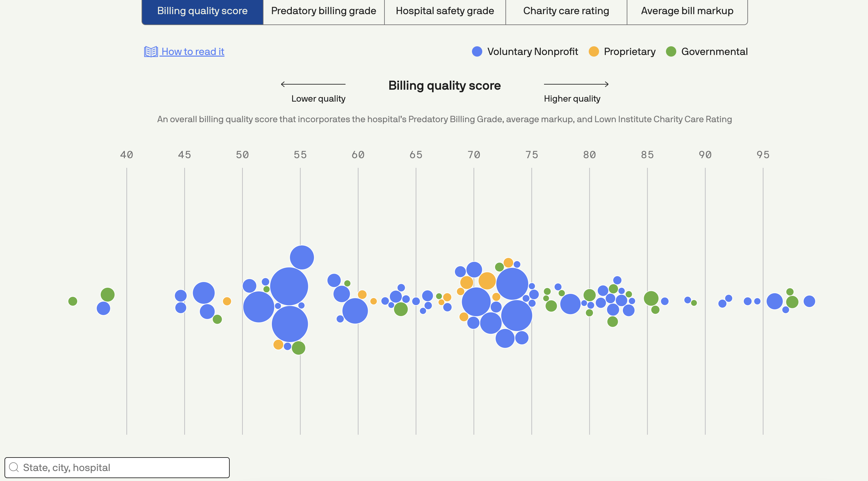The image size is (868, 481).
Task: Click the leftmost green bubble below 40
Action: point(73,301)
